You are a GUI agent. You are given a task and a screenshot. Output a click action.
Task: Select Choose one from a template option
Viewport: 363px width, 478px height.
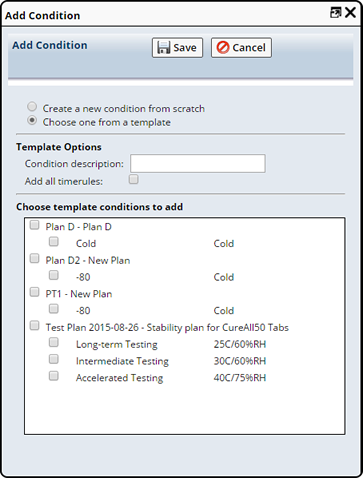click(x=32, y=120)
